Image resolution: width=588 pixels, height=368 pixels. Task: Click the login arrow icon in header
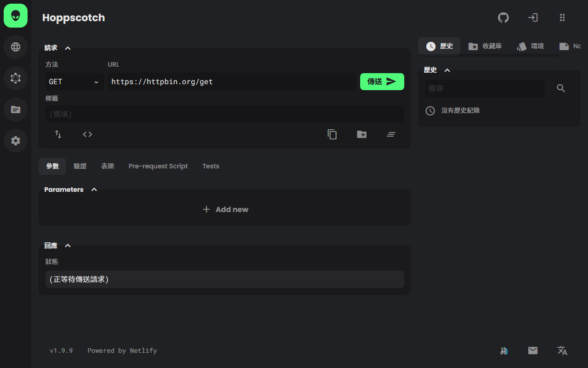[x=533, y=17]
